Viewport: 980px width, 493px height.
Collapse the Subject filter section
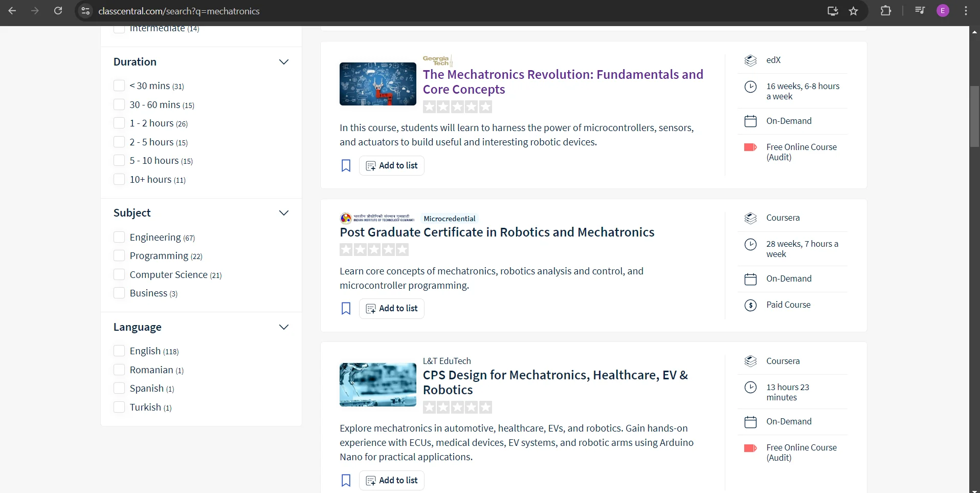coord(284,213)
